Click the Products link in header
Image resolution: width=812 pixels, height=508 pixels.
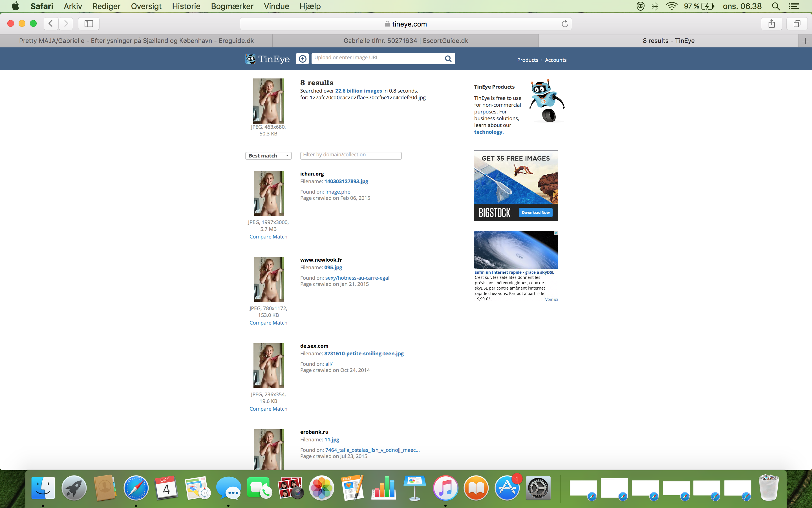[x=528, y=60]
